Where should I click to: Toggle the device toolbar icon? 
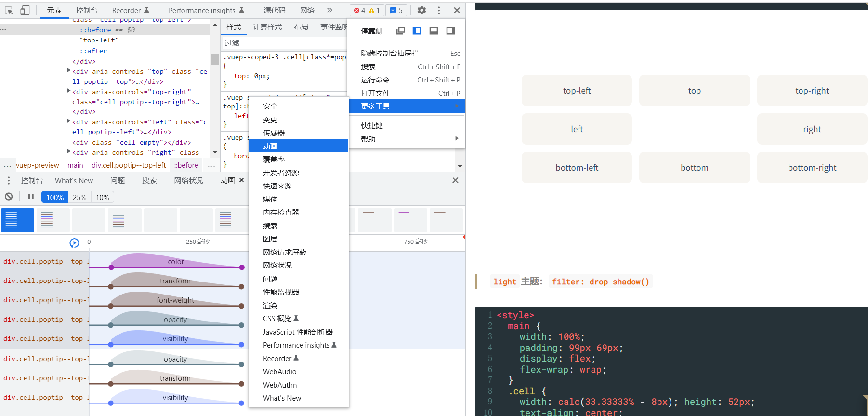tap(25, 10)
